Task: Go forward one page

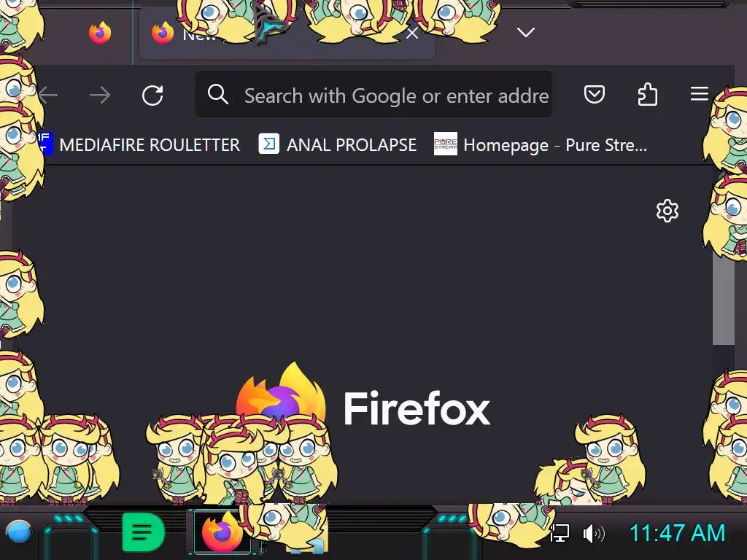Action: [x=100, y=96]
